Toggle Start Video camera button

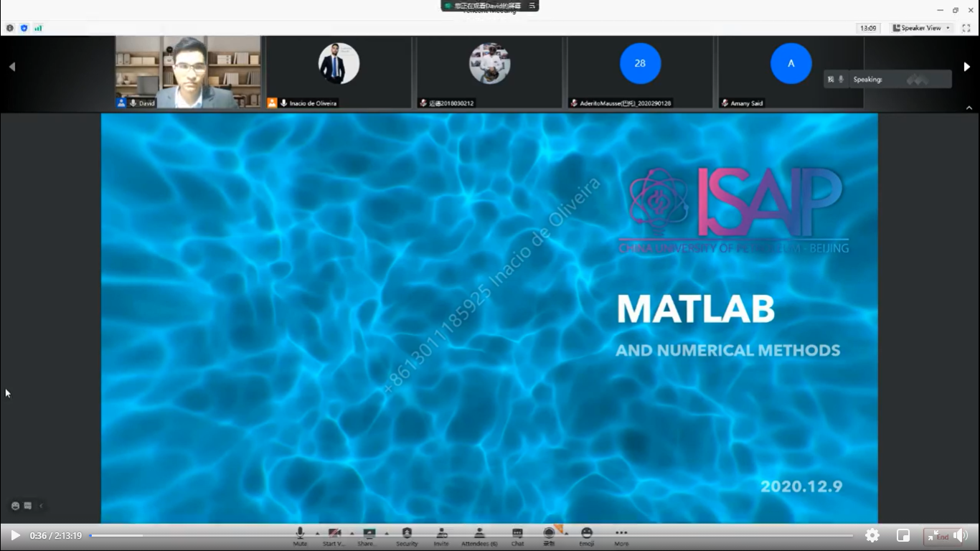click(x=334, y=534)
